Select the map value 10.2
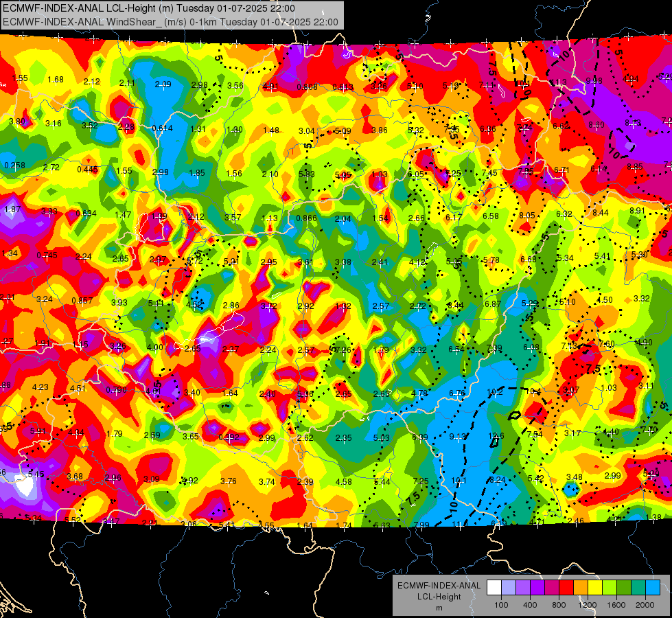This screenshot has width=672, height=618. (x=495, y=391)
